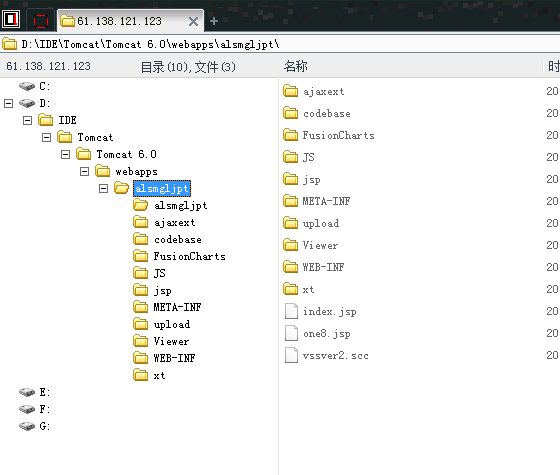This screenshot has height=475, width=560.
Task: Click the folder icon in address bar
Action: click(x=10, y=44)
